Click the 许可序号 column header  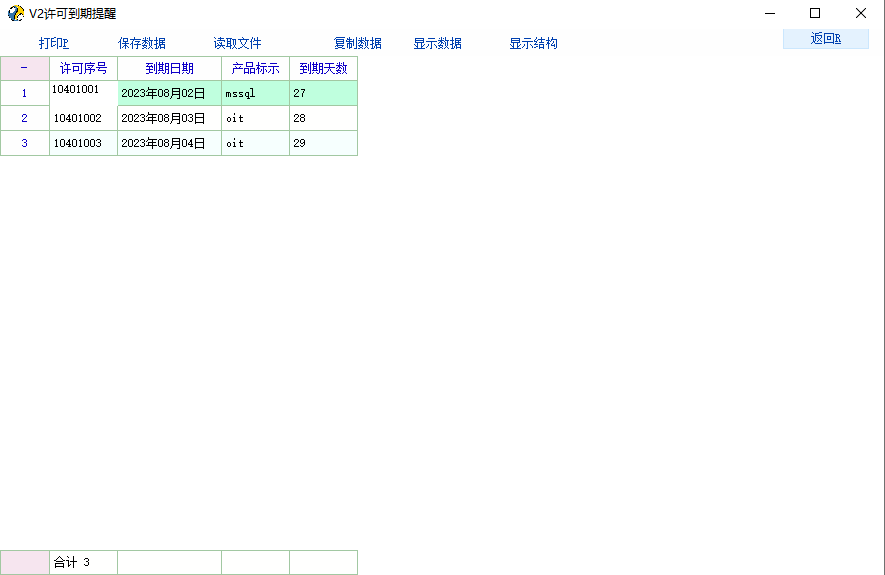tap(83, 68)
